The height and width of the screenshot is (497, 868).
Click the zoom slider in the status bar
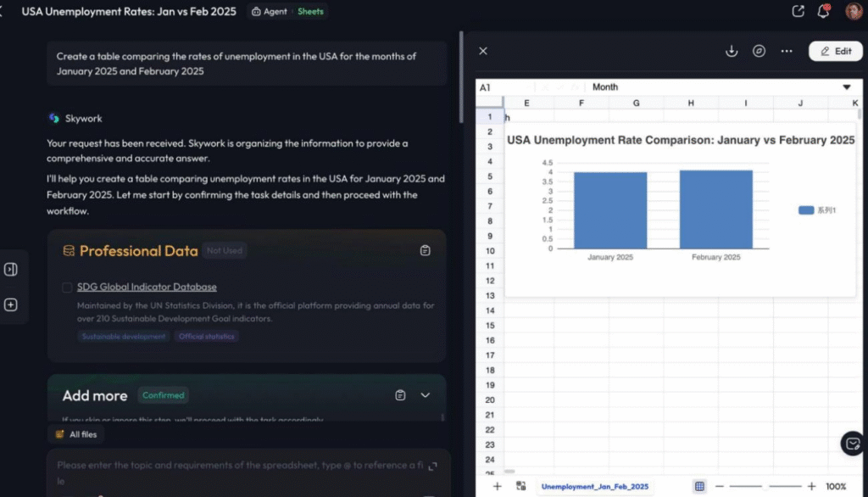[x=766, y=486]
